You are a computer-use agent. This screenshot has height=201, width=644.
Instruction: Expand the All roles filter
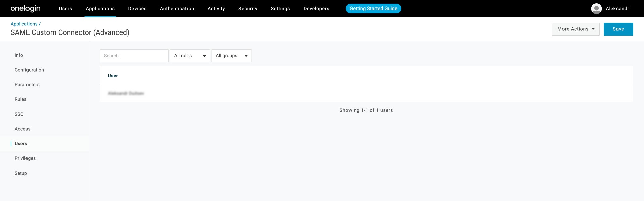(x=190, y=56)
